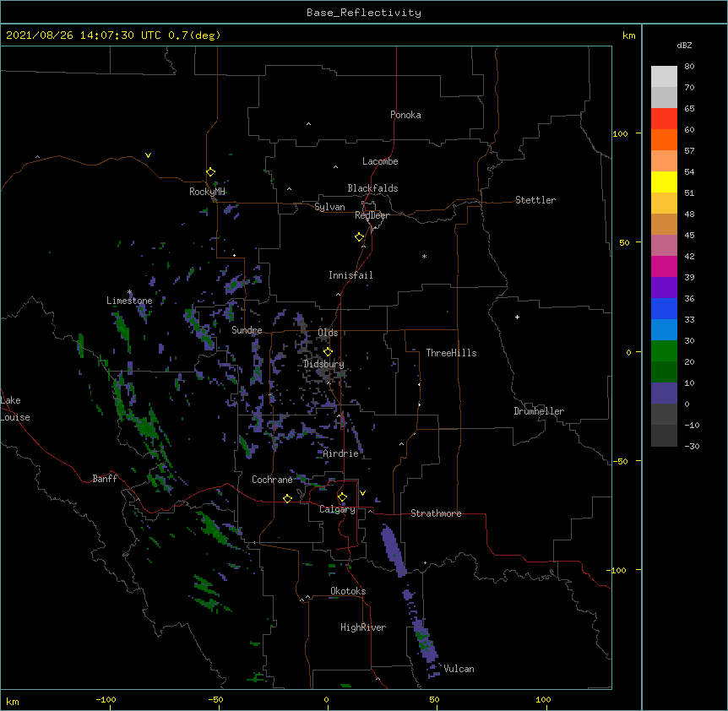Click the dBZ legend heading
Image resolution: width=728 pixels, height=711 pixels.
(x=684, y=45)
